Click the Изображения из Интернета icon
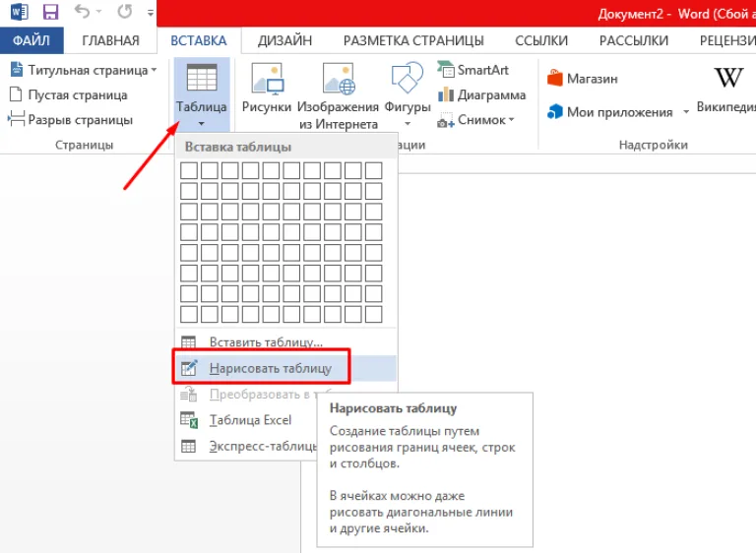This screenshot has width=756, height=553. click(x=339, y=78)
